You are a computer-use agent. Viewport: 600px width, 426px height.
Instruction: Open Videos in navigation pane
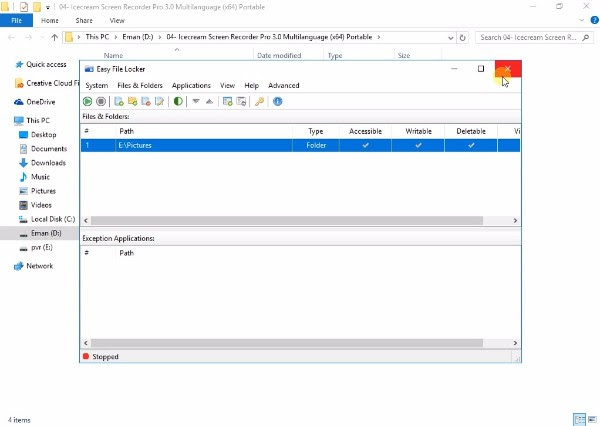36,205
